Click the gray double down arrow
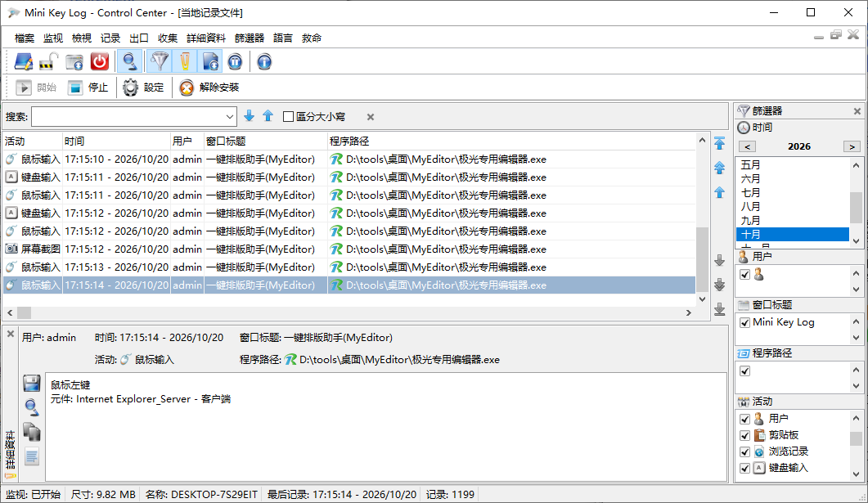 [720, 285]
